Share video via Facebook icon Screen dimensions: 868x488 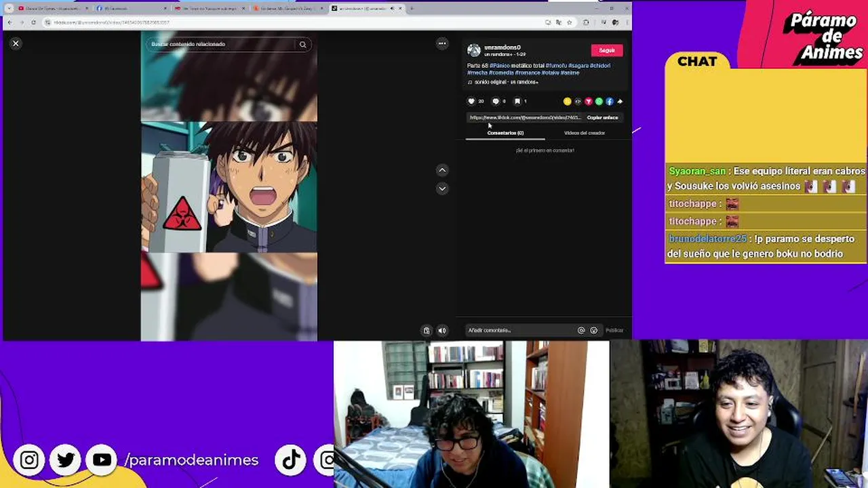tap(609, 102)
